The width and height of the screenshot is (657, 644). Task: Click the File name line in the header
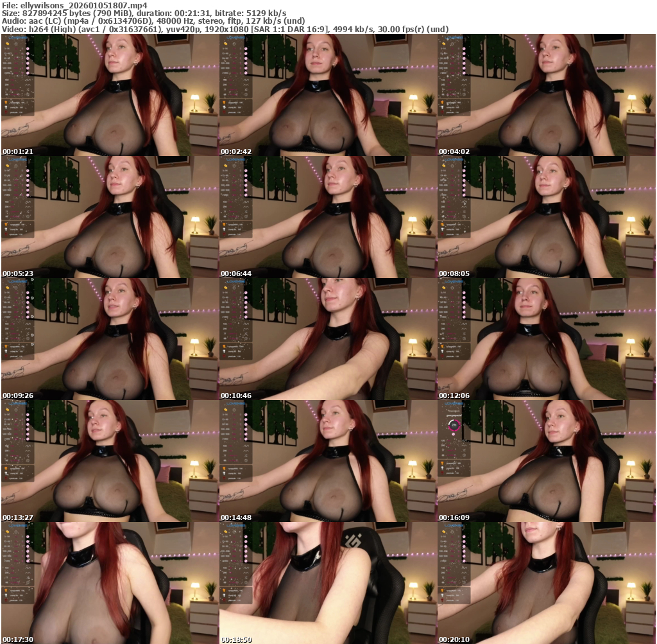point(74,5)
